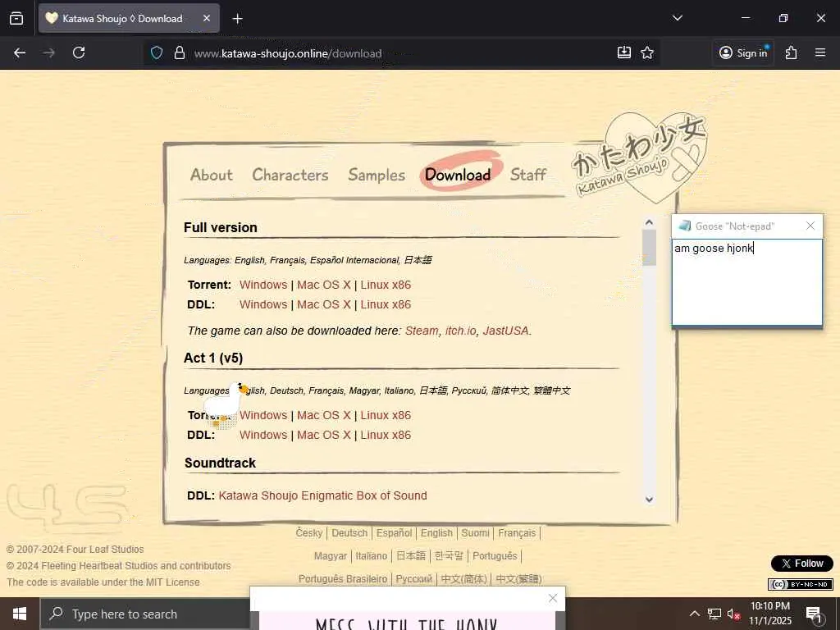The height and width of the screenshot is (630, 840).
Task: Open the downloads arrow icon in the address bar
Action: coord(624,52)
